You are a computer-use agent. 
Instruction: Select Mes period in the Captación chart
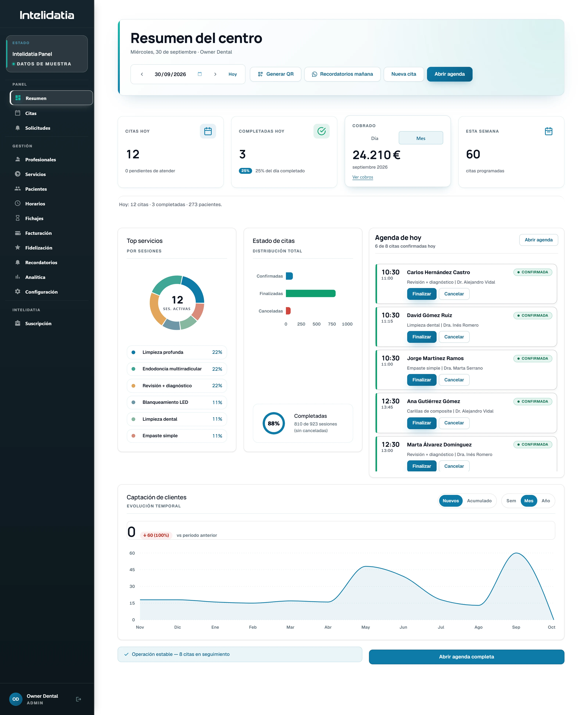click(x=529, y=501)
